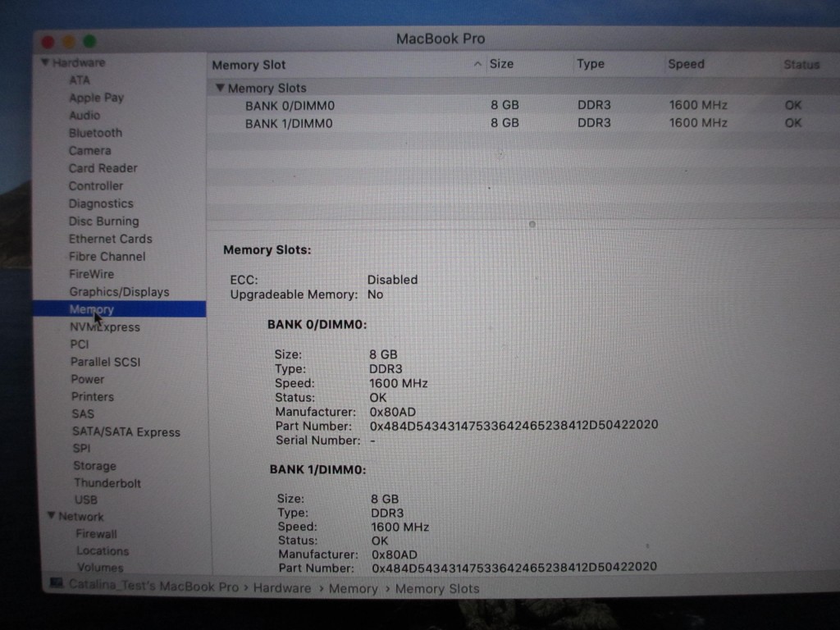Click the BANK 1/DIMM0 detail heading
Image resolution: width=840 pixels, height=630 pixels.
[317, 470]
